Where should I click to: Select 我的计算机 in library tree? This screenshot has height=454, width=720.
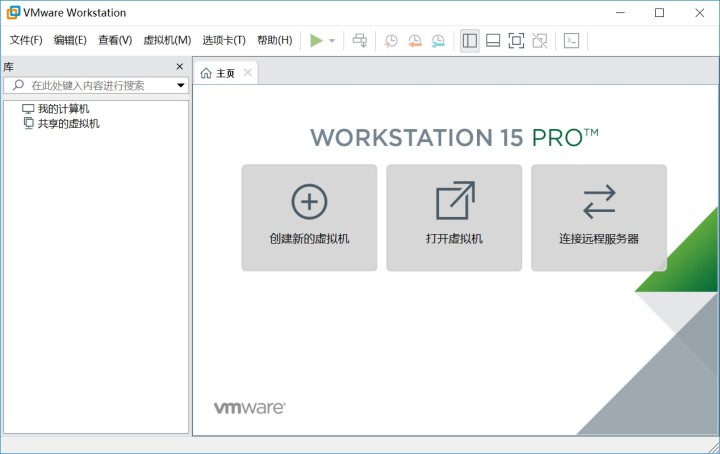pyautogui.click(x=63, y=109)
